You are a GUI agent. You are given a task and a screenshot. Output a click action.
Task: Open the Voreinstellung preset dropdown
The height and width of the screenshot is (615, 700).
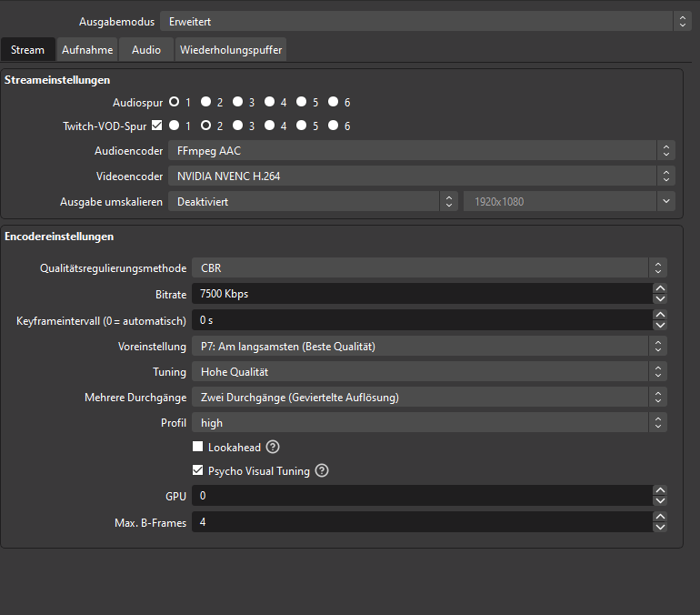coord(428,347)
